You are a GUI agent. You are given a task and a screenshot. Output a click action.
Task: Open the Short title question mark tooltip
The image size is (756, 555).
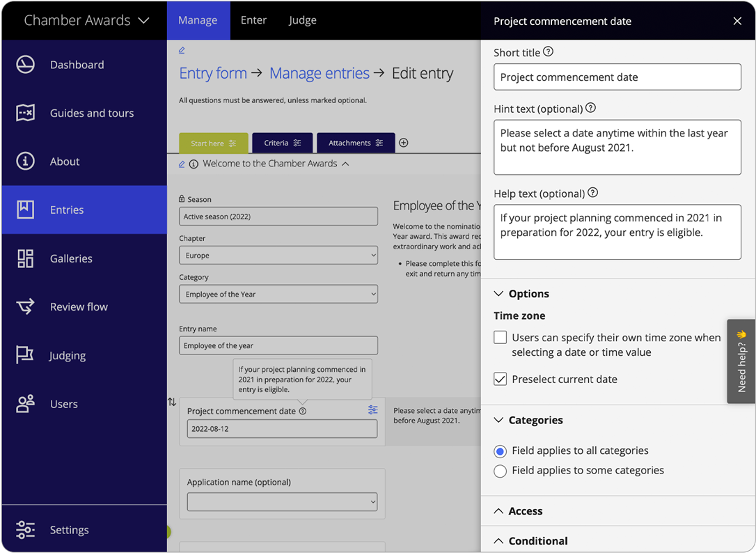tap(549, 52)
